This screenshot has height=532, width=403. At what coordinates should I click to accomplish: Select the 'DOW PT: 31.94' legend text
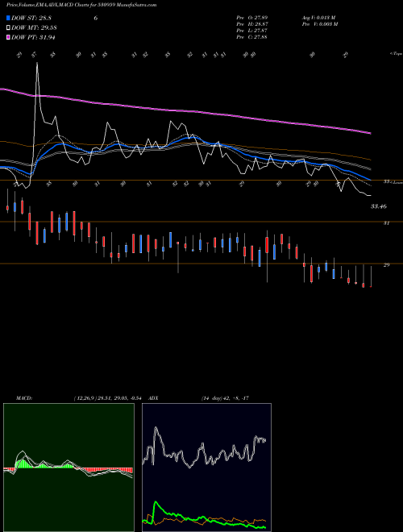pos(33,37)
